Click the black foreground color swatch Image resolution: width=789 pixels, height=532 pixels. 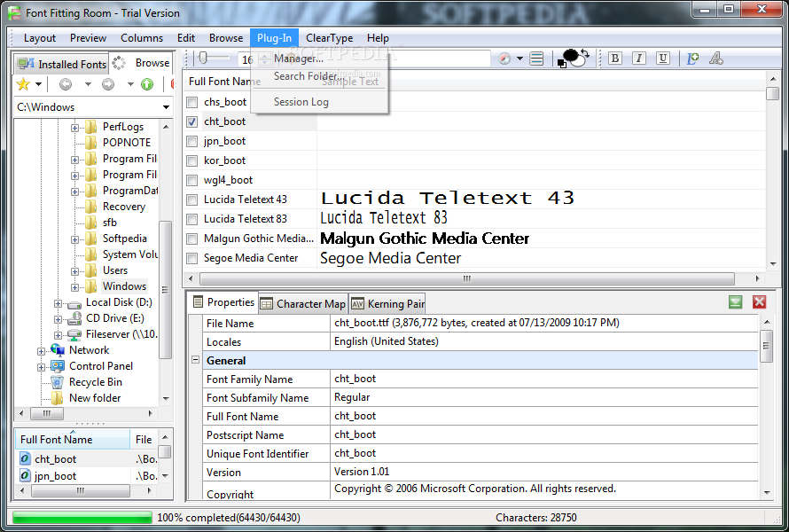[x=571, y=54]
